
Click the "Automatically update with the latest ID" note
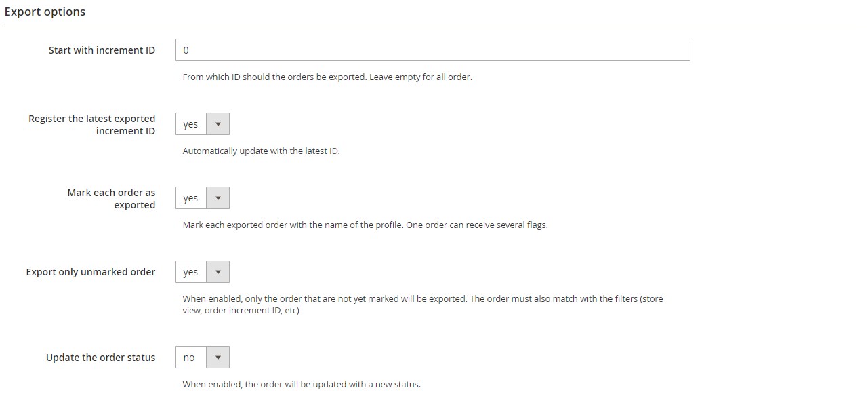[x=261, y=151]
